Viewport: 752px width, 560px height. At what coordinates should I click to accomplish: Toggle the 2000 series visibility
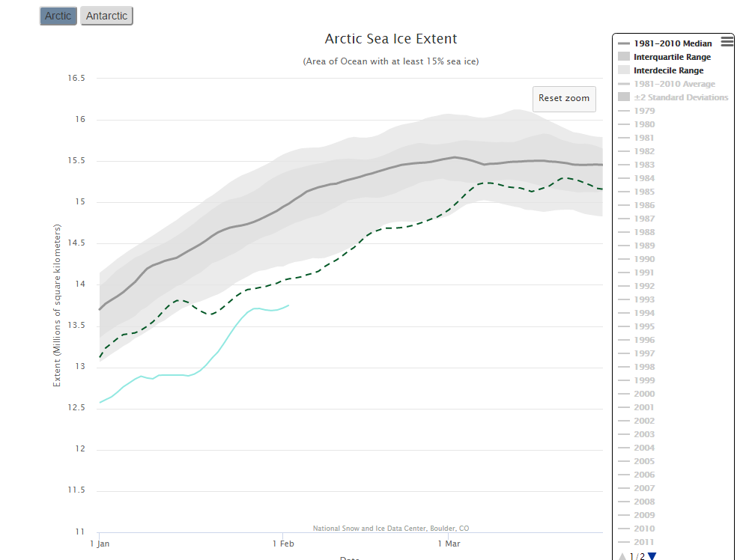point(643,394)
